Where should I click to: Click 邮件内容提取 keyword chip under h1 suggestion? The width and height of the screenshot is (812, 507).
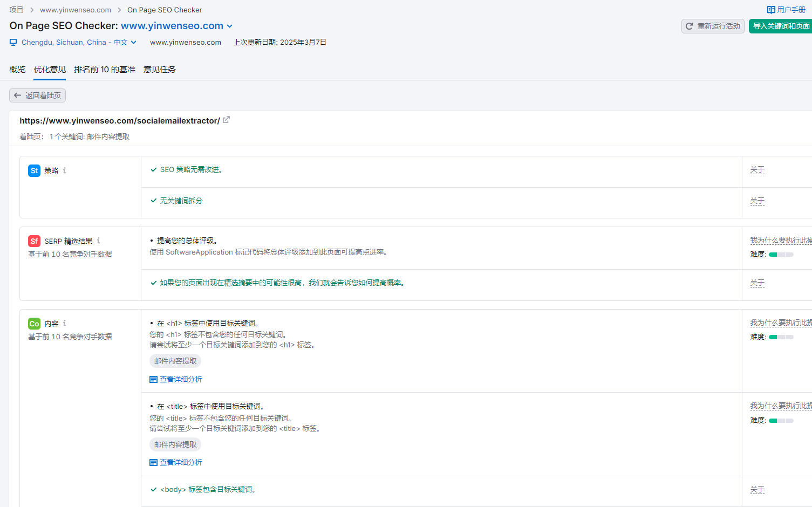pos(175,361)
